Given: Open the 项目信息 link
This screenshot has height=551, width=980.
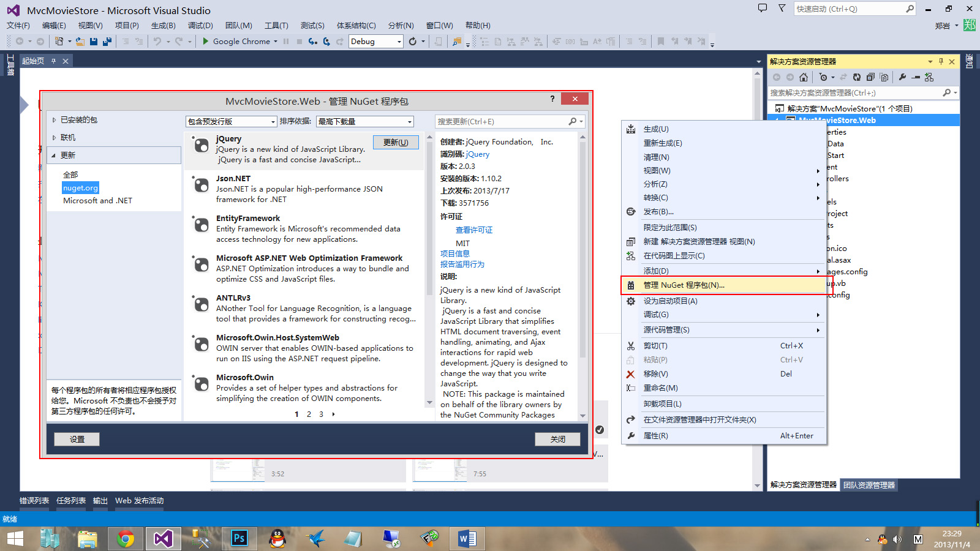Looking at the screenshot, I should [x=455, y=253].
